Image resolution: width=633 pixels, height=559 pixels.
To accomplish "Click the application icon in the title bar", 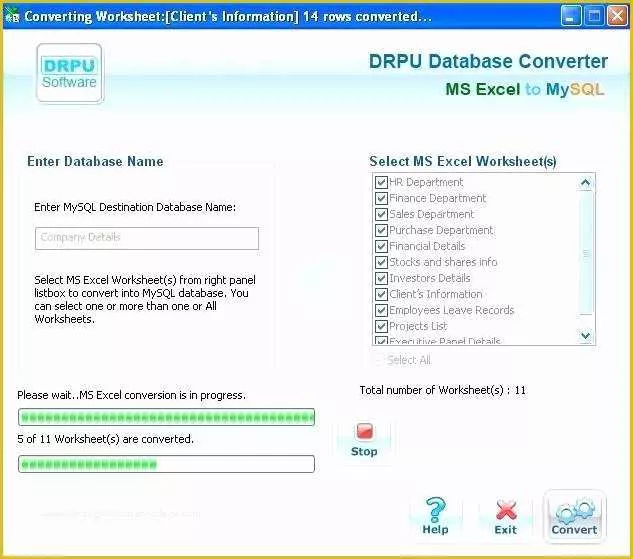I will [x=12, y=16].
